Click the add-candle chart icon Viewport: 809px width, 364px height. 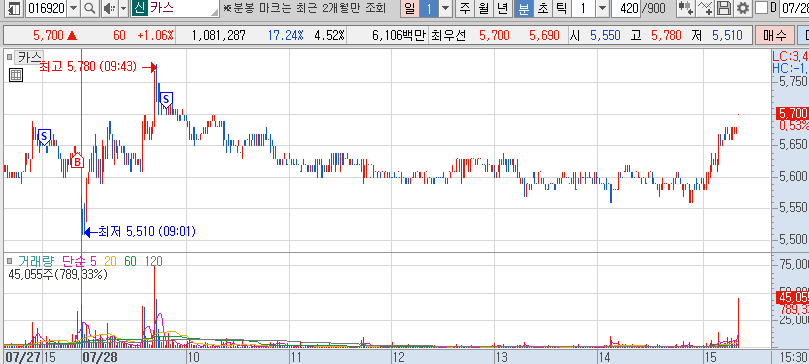pos(685,8)
